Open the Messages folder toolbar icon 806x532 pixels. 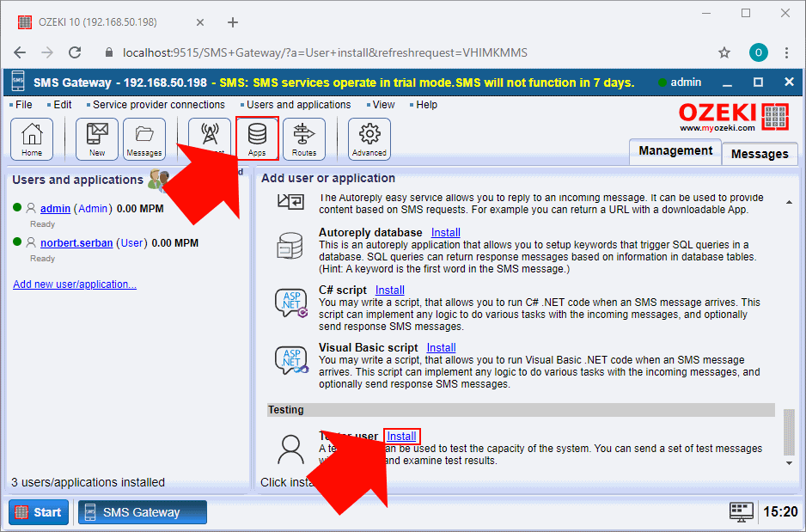pos(144,138)
